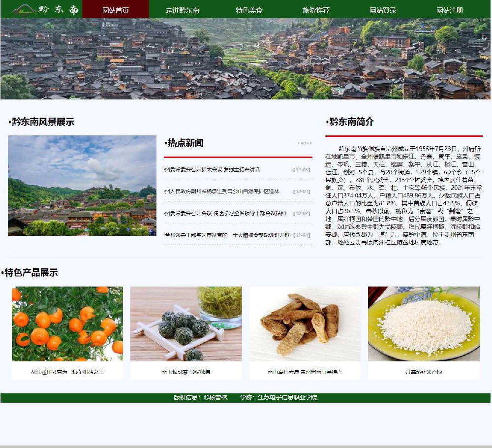Select 特色美食 in navigation bar

coord(249,10)
